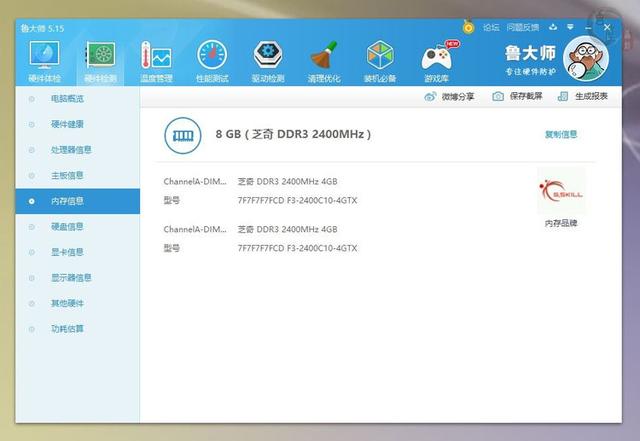Click the bullet dot beside 硬盘信息
The height and width of the screenshot is (441, 640).
31,227
